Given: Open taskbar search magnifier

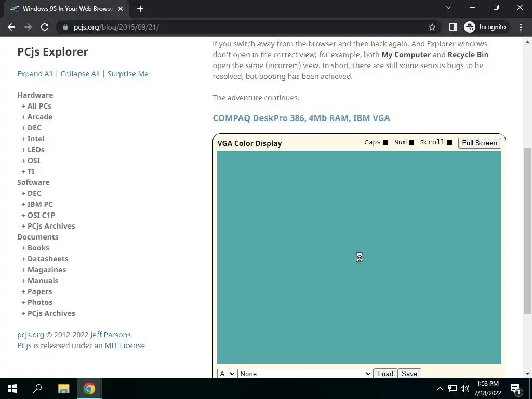Looking at the screenshot, I should [37, 389].
